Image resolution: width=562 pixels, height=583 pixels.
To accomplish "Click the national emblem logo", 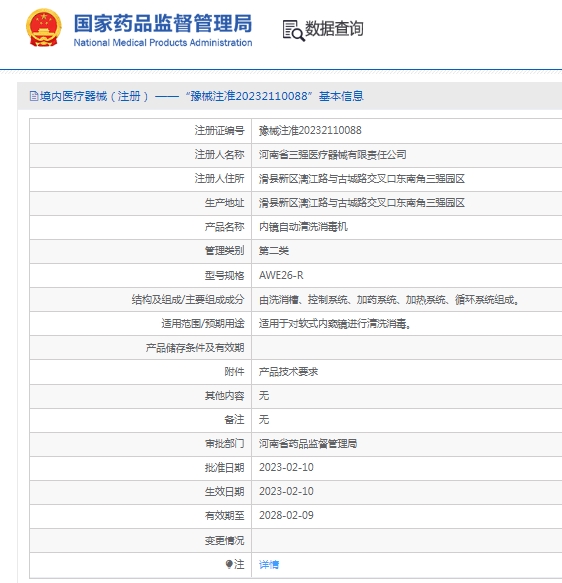I will coord(44,28).
